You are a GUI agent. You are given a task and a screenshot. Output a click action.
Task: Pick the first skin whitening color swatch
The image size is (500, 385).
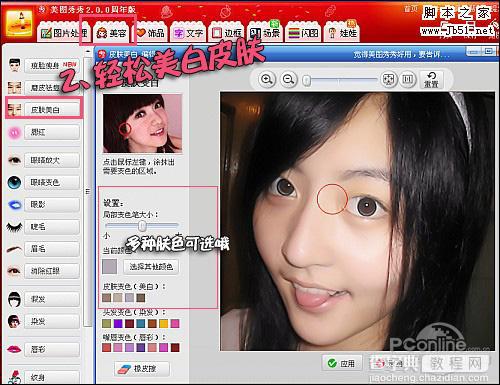tap(107, 297)
